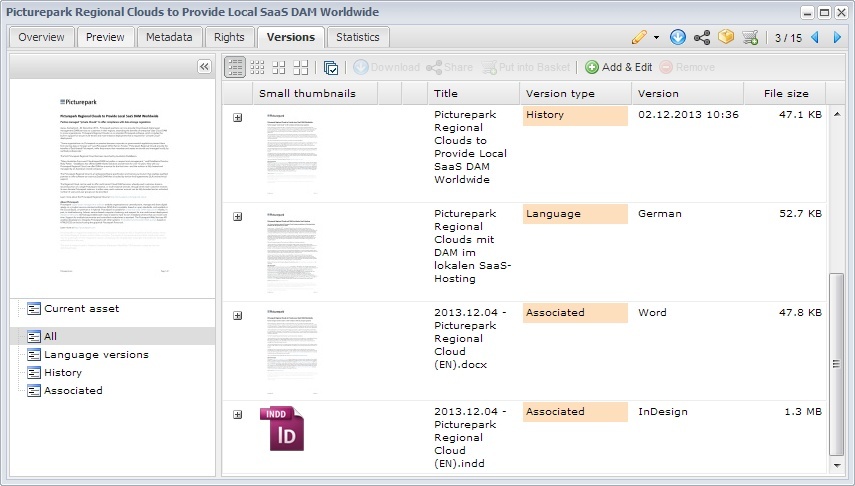Click the 52.7 KB file size cell
The width and height of the screenshot is (855, 486).
[800, 214]
